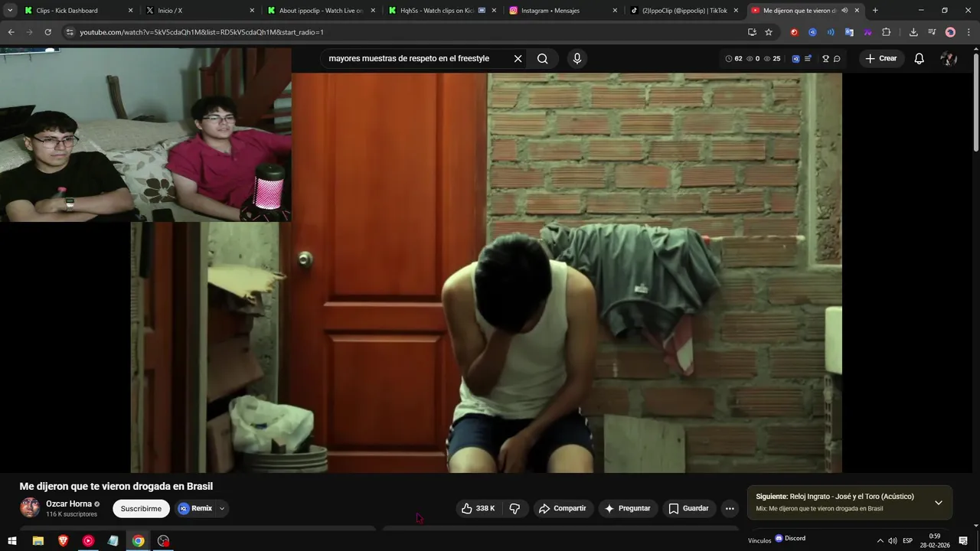Image resolution: width=980 pixels, height=551 pixels.
Task: Click the blue extension icon beside counters
Action: (x=795, y=59)
